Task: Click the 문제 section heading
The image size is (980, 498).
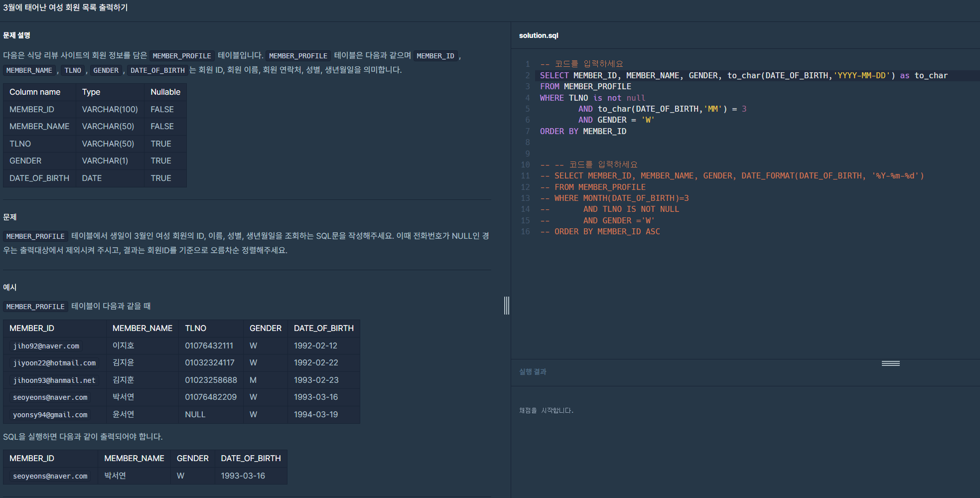Action: click(x=9, y=217)
